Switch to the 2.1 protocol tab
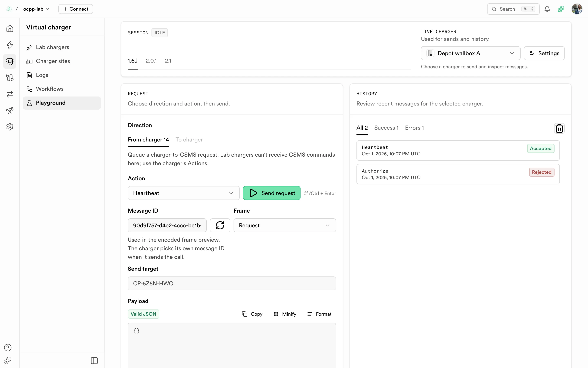Screen dimensions: 588x368 point(168,61)
